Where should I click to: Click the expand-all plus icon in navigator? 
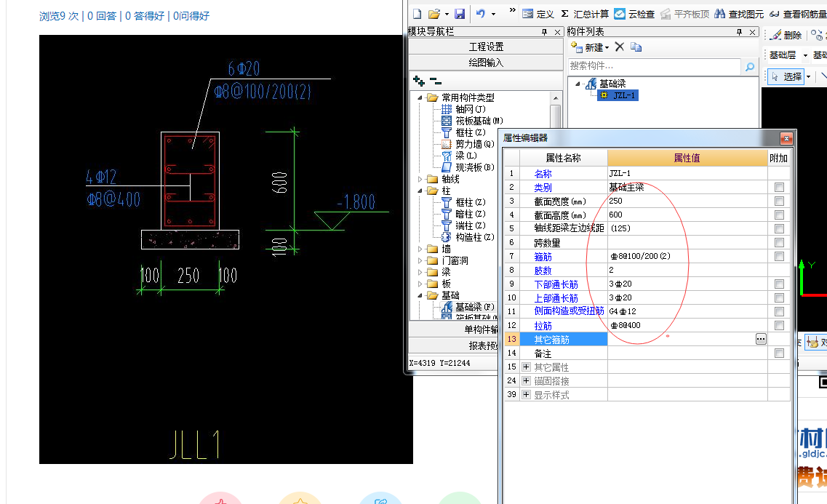[419, 81]
